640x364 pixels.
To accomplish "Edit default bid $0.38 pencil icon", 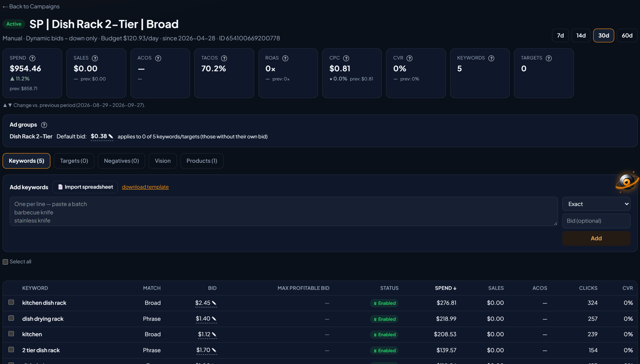I will click(111, 136).
